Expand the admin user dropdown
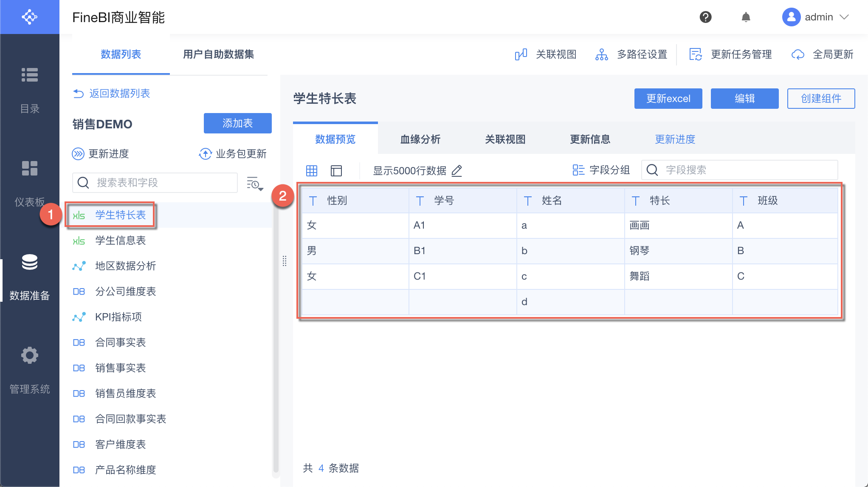The image size is (868, 487). pyautogui.click(x=844, y=17)
